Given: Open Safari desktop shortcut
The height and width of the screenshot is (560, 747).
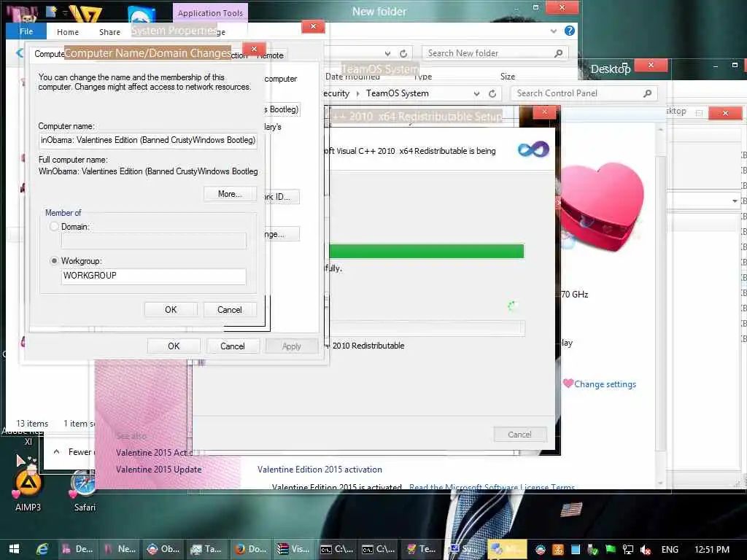Looking at the screenshot, I should [85, 489].
